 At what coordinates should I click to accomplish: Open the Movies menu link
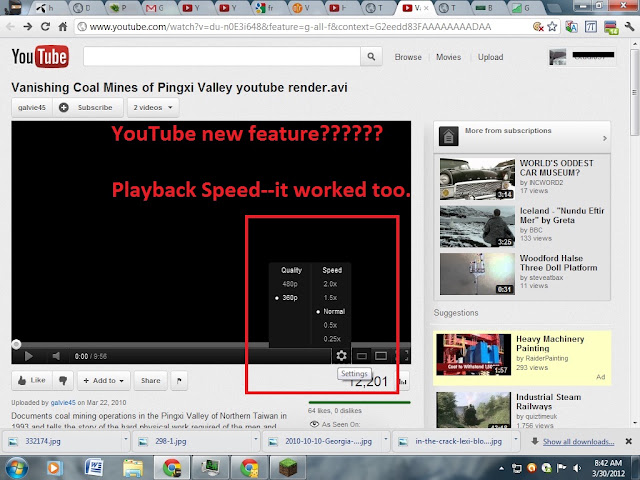[x=448, y=57]
